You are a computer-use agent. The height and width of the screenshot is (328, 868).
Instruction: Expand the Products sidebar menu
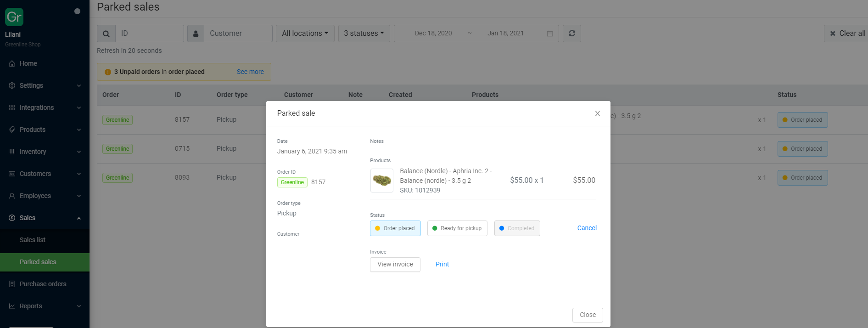click(x=45, y=130)
